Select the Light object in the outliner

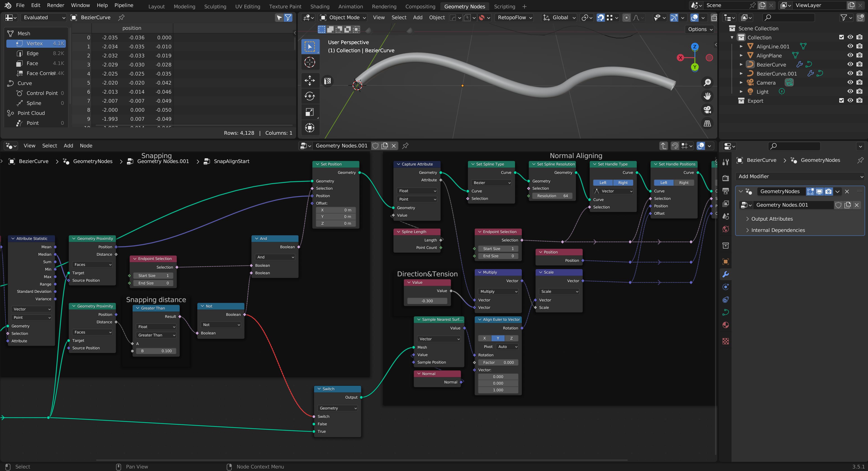click(x=762, y=92)
